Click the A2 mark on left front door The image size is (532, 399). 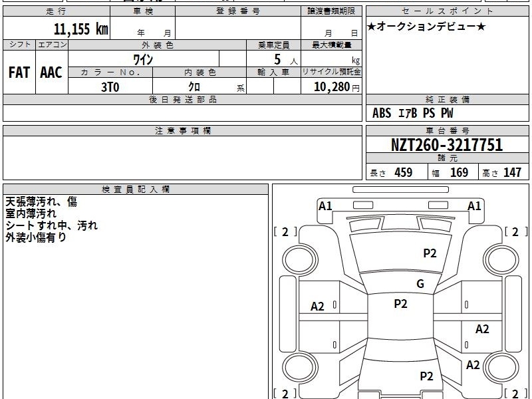click(318, 307)
